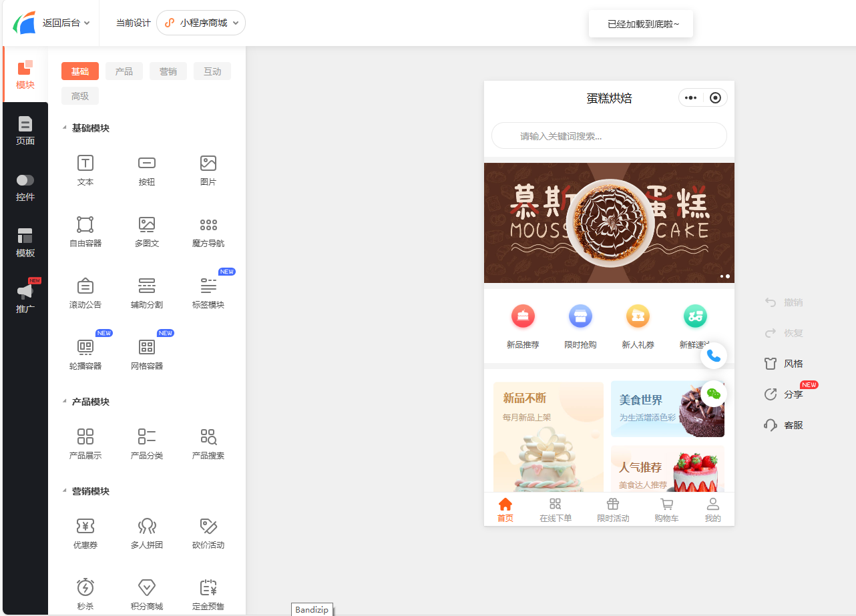The image size is (856, 616).
Task: Tap the 购物车 tab in preview
Action: (x=666, y=510)
